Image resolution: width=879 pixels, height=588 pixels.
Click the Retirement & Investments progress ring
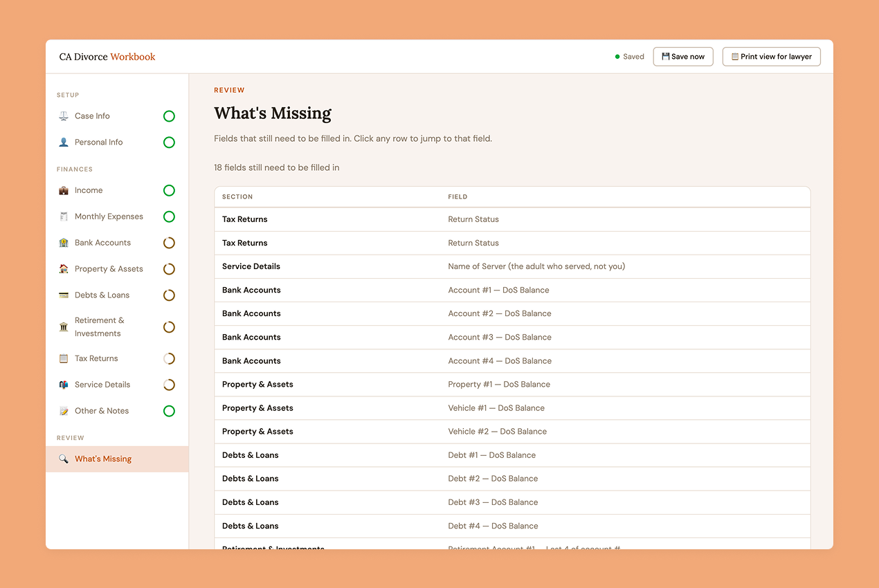[x=169, y=327]
